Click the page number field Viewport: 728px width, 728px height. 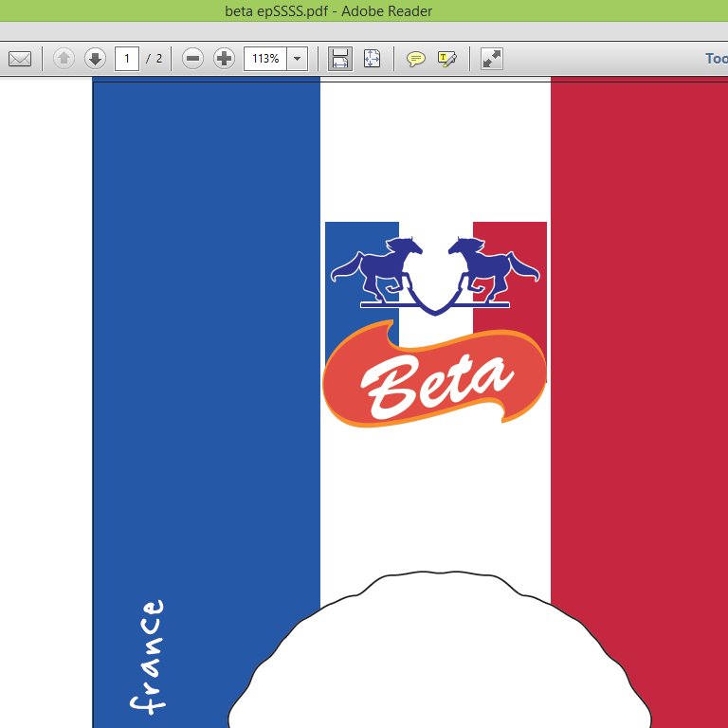127,59
